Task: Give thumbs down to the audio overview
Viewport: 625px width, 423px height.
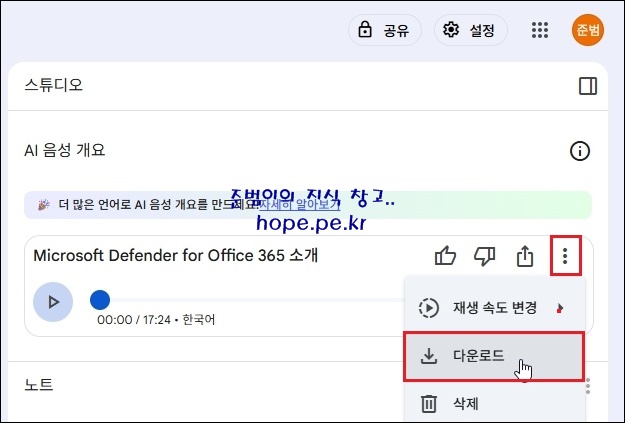Action: point(485,256)
